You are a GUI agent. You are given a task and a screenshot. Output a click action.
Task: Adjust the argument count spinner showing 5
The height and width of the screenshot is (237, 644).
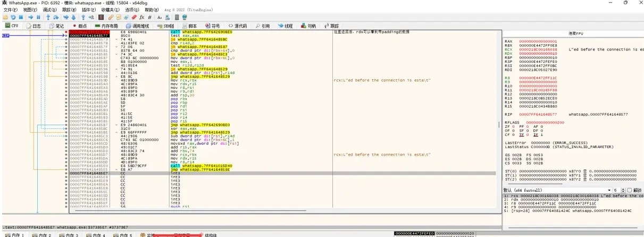click(x=618, y=190)
